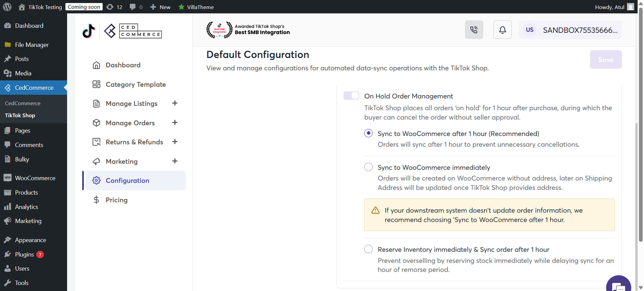Expand the Returns & Refunds submenu
644x291 pixels.
(x=175, y=142)
